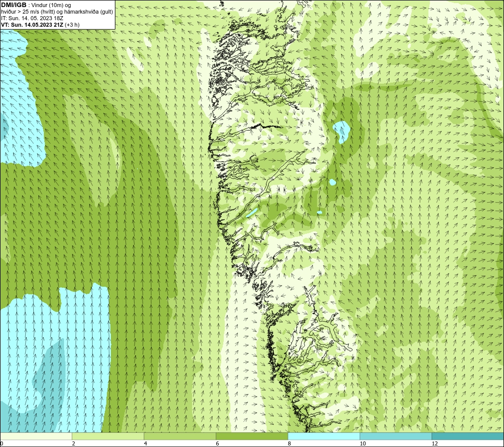Click the 8–10 m/s light cyan legend swatch
This screenshot has height=447, width=504.
(x=324, y=436)
